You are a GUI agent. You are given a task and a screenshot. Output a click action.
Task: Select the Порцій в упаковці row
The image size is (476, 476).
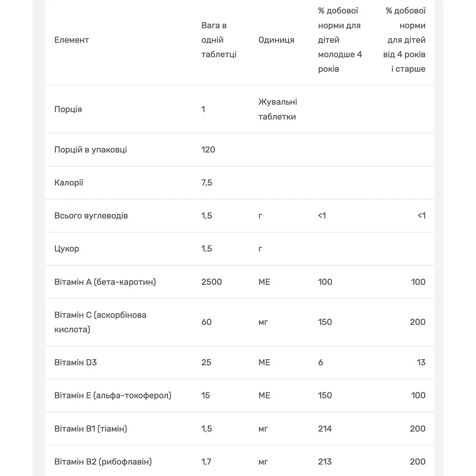point(240,150)
